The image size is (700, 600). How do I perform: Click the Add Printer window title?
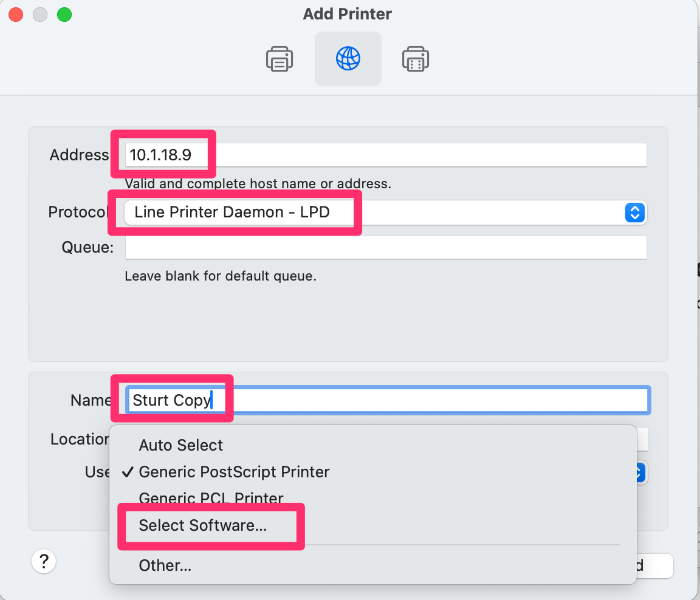[x=347, y=14]
